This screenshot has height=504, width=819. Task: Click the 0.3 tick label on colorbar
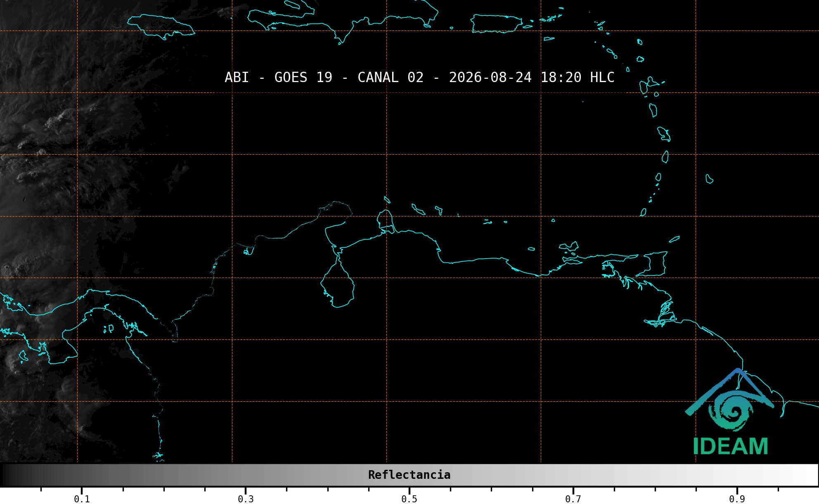[246, 499]
